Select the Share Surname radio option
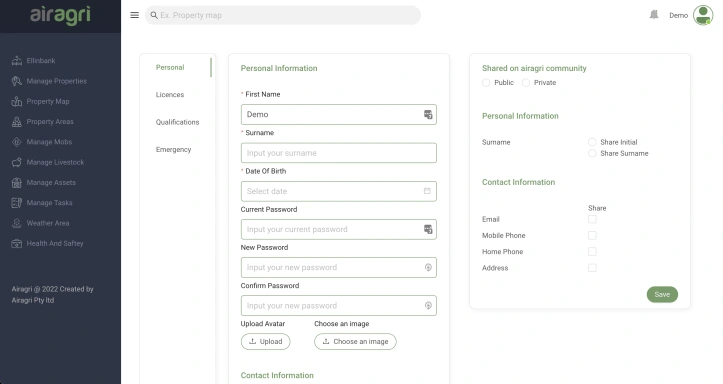Viewport: 723px width, 384px height. pyautogui.click(x=592, y=153)
